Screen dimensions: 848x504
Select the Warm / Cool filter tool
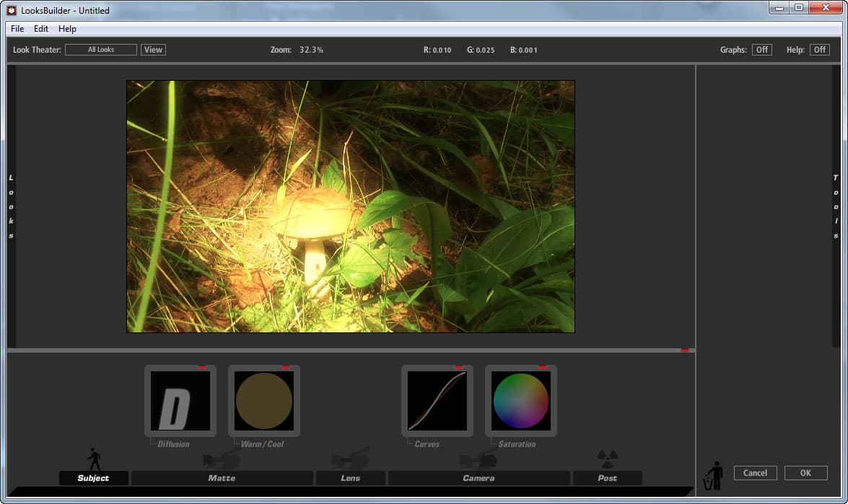(263, 401)
